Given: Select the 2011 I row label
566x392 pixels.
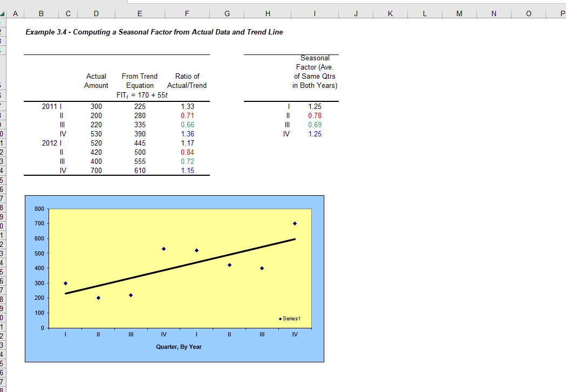Looking at the screenshot, I should pos(52,106).
